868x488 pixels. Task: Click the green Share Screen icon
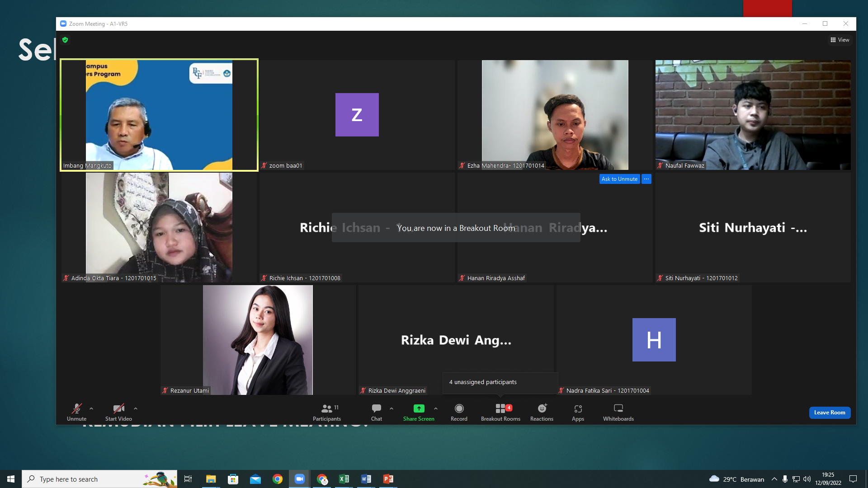[x=419, y=408]
